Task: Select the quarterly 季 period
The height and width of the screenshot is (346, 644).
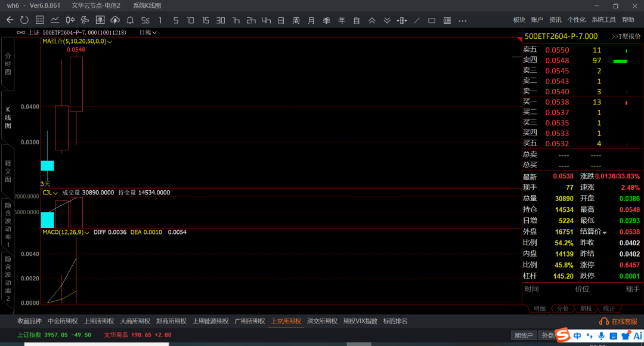Action: [327, 20]
